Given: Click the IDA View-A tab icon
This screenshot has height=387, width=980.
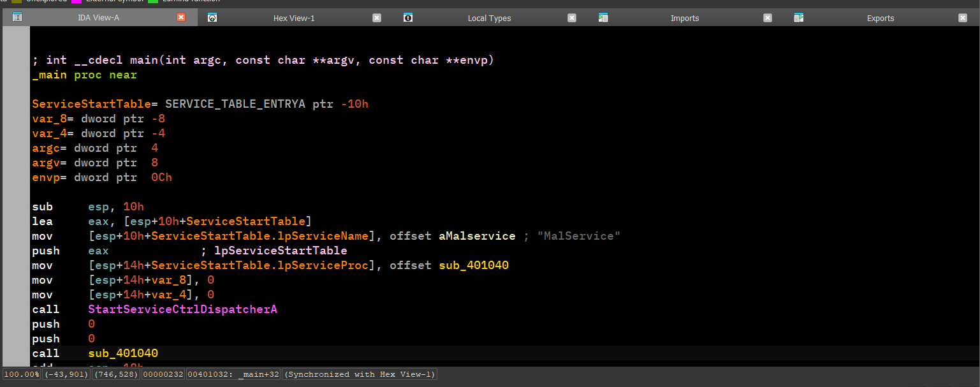Looking at the screenshot, I should tap(17, 17).
